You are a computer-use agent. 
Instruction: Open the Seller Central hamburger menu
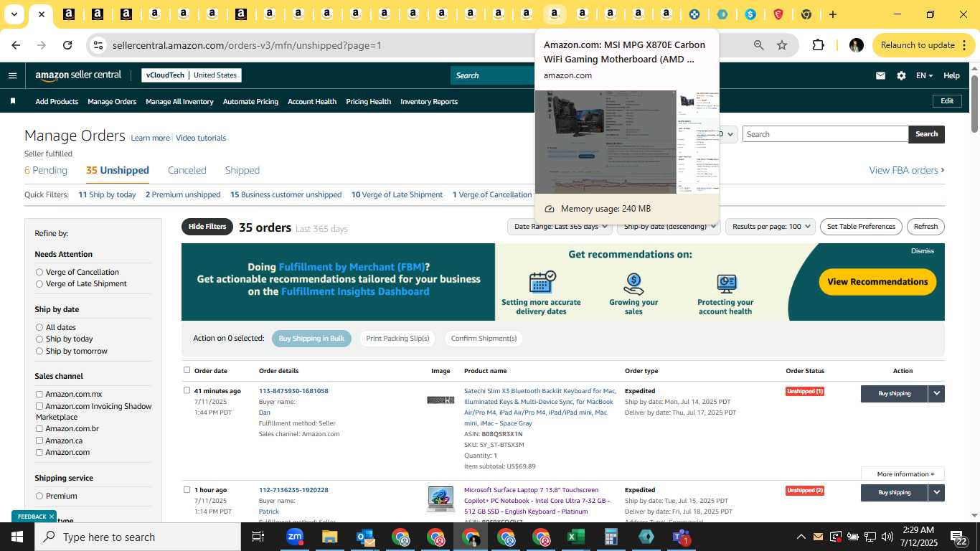12,75
